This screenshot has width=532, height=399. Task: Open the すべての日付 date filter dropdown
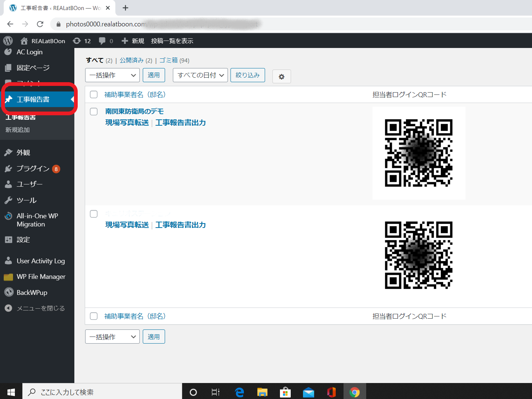[x=200, y=75]
